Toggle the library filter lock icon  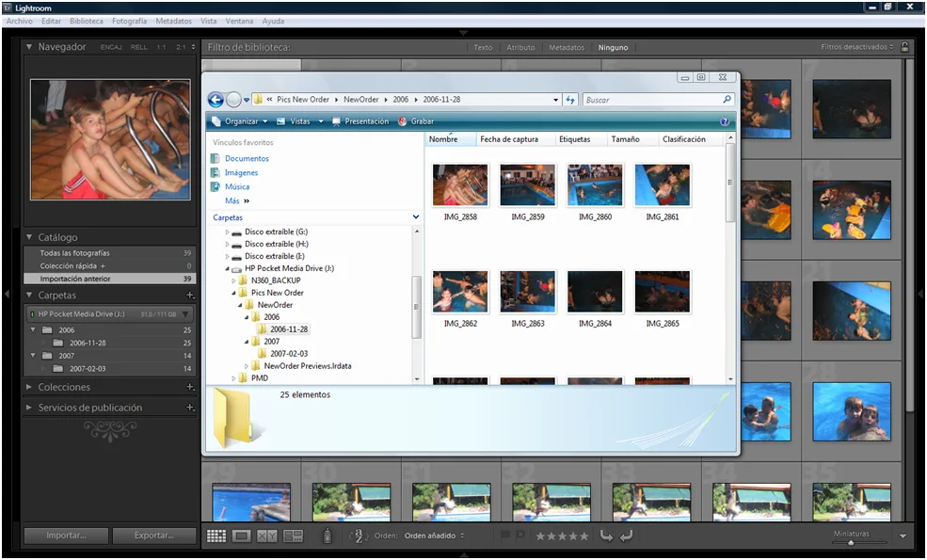(x=904, y=46)
